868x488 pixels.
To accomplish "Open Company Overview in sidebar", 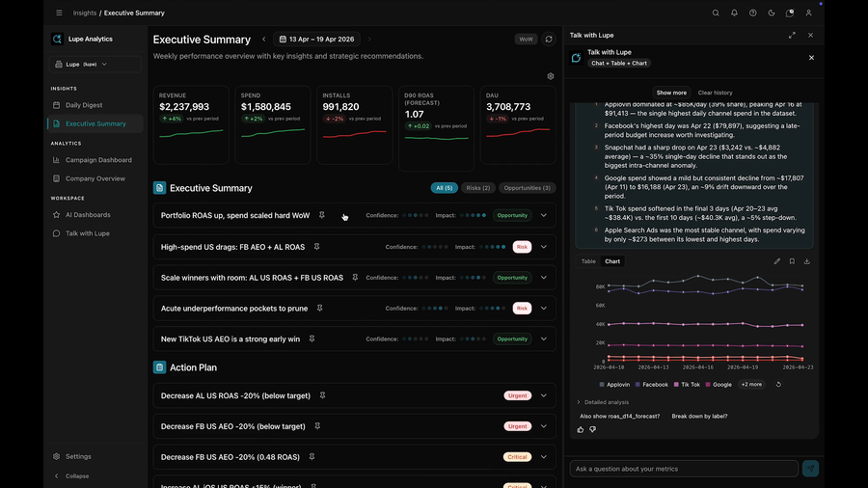I will click(x=95, y=178).
